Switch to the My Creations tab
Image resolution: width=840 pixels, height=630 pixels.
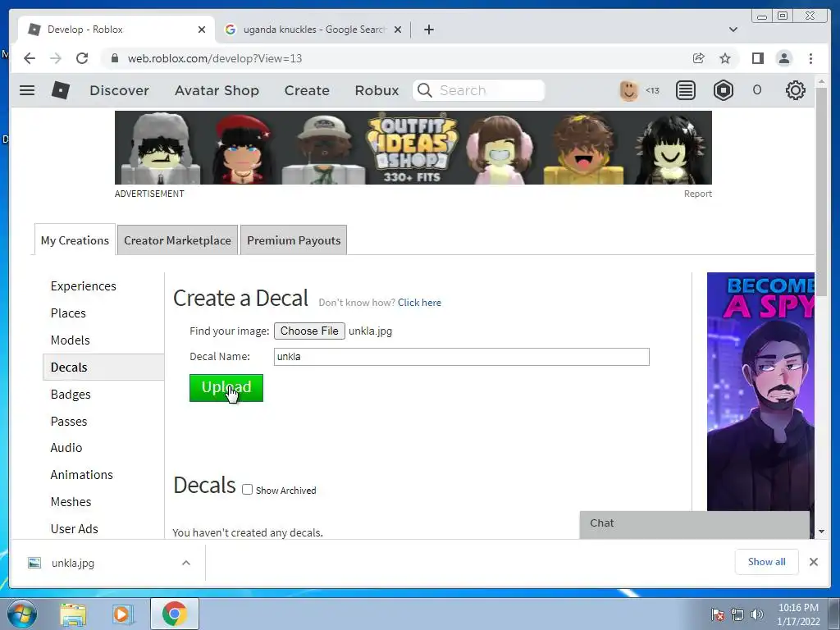[75, 240]
